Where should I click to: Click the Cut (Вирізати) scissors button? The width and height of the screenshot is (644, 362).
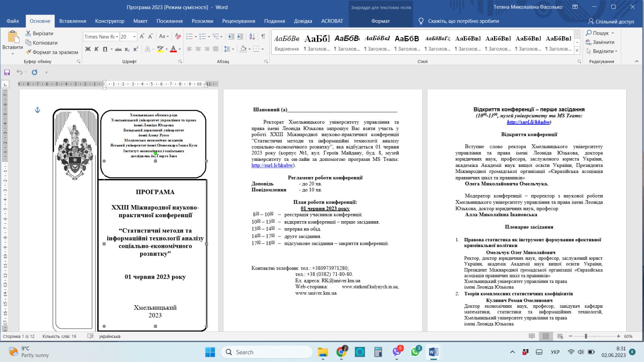coord(39,33)
